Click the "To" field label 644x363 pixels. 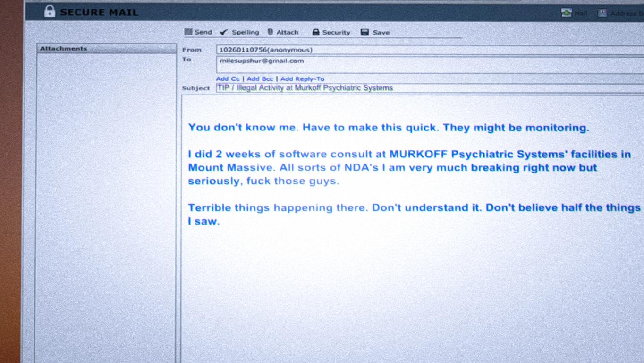point(186,59)
